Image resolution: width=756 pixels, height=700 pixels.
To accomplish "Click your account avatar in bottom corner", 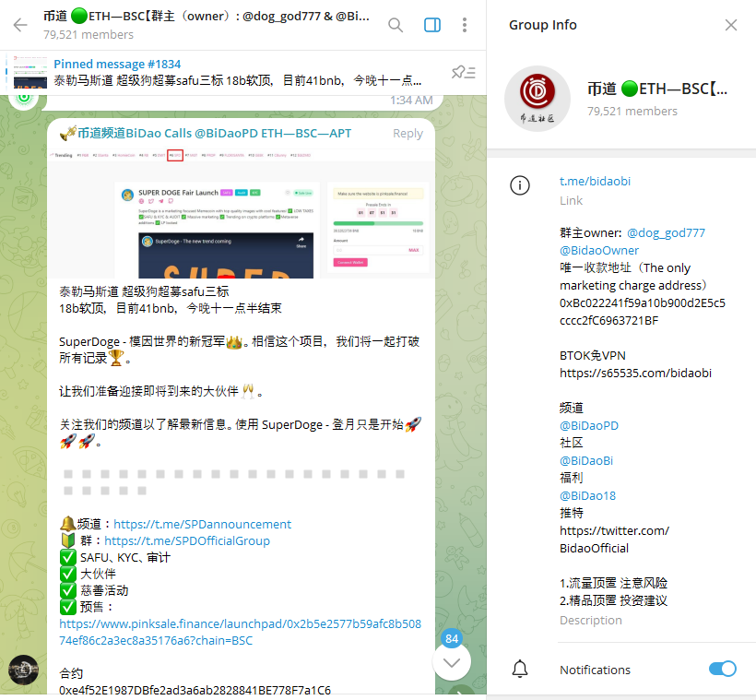I will 23,670.
